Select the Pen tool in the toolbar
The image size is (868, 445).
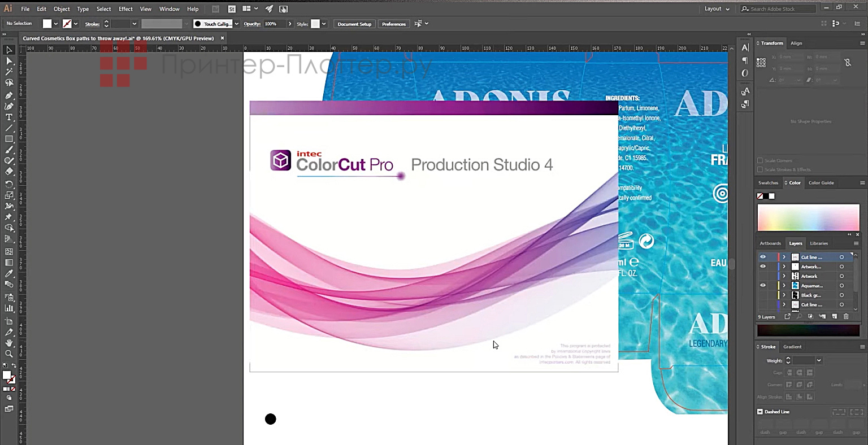pyautogui.click(x=8, y=95)
